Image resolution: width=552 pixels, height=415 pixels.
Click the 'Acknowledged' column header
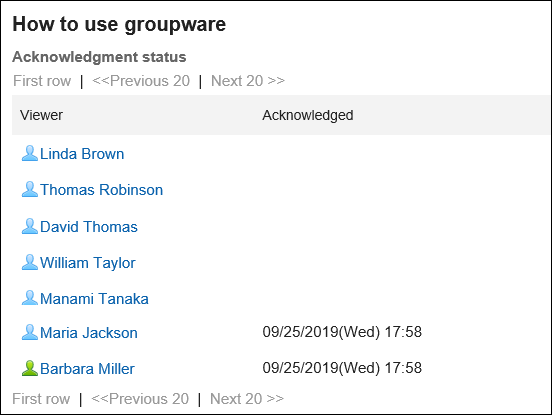click(308, 115)
